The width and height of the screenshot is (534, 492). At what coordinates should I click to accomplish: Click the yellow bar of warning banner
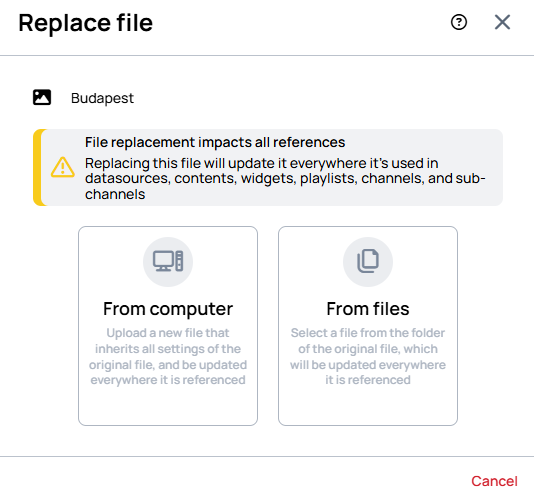pos(37,167)
